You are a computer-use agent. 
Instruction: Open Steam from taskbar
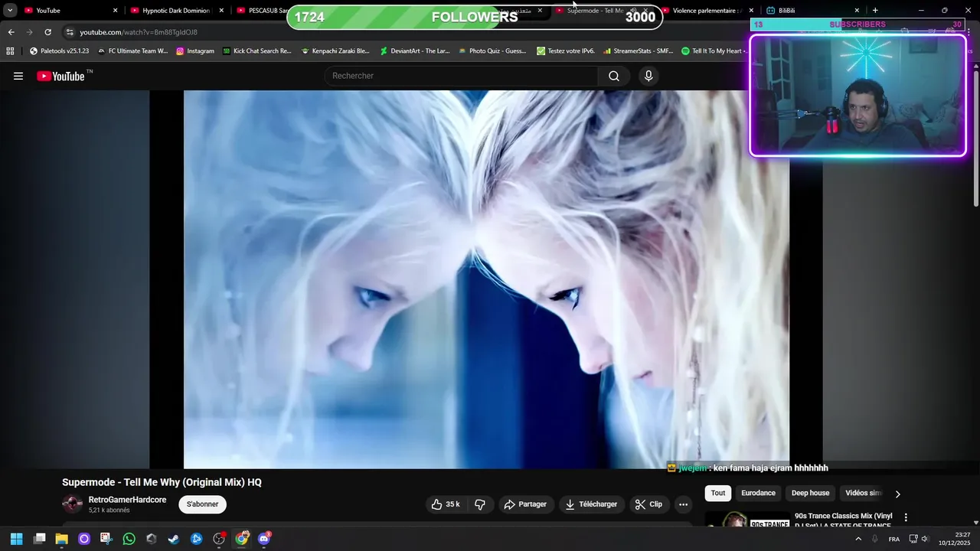tap(174, 539)
